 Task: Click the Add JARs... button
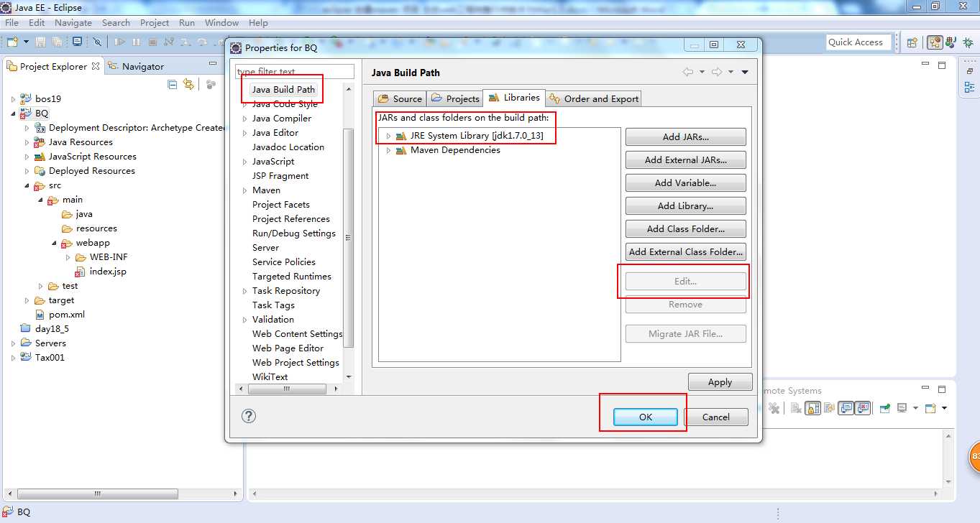click(685, 136)
